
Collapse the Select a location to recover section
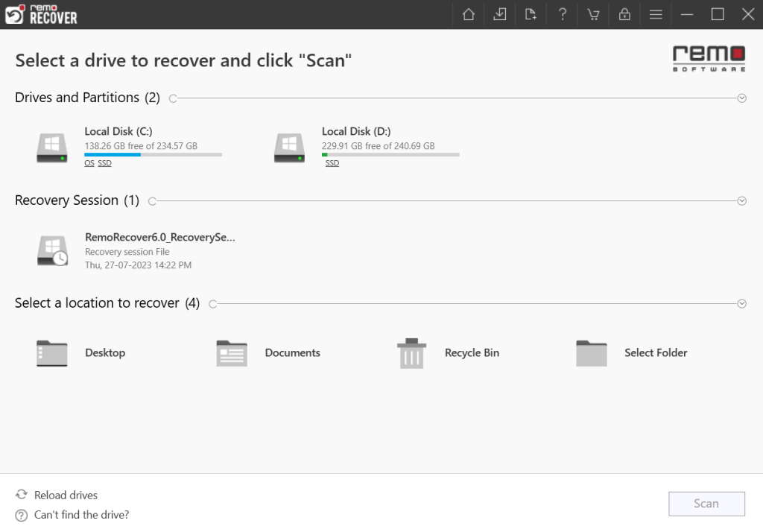coord(741,304)
